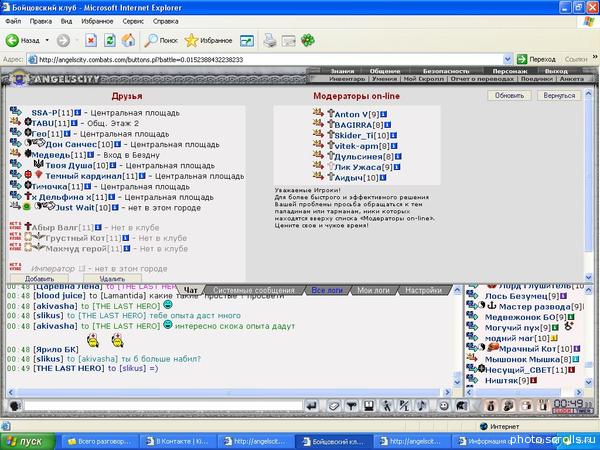600x450 pixels.
Task: Click the IE Back navigation button
Action: point(22,40)
